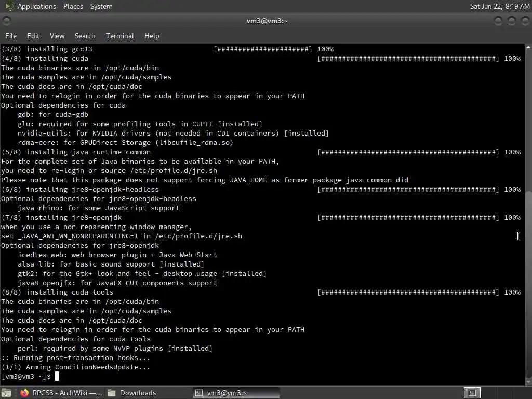Click the "(6/8) installing jre8-openjdk-headless" line
532x399 pixels.
[x=80, y=189]
